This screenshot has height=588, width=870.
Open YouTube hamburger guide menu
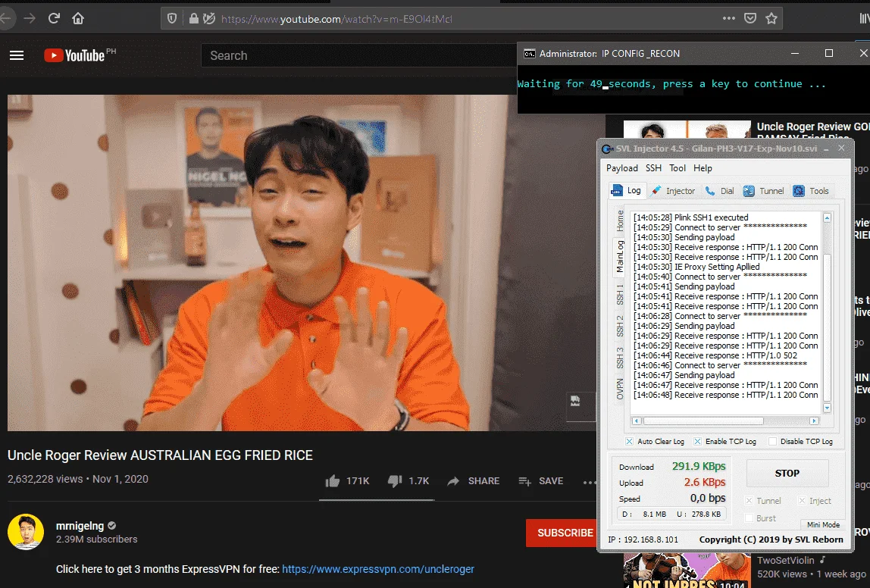click(x=17, y=55)
